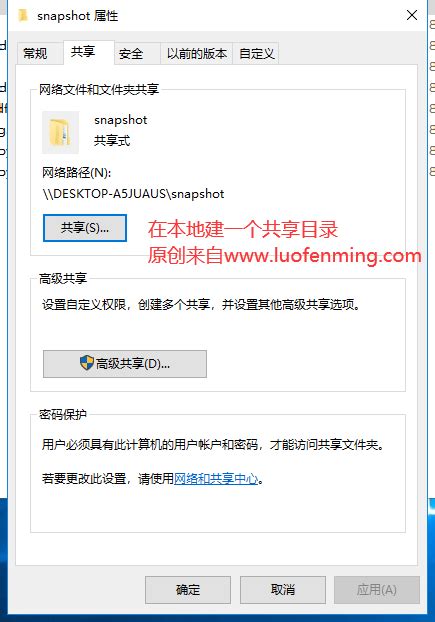Click the snapshot 属性 title bar text

pyautogui.click(x=78, y=16)
